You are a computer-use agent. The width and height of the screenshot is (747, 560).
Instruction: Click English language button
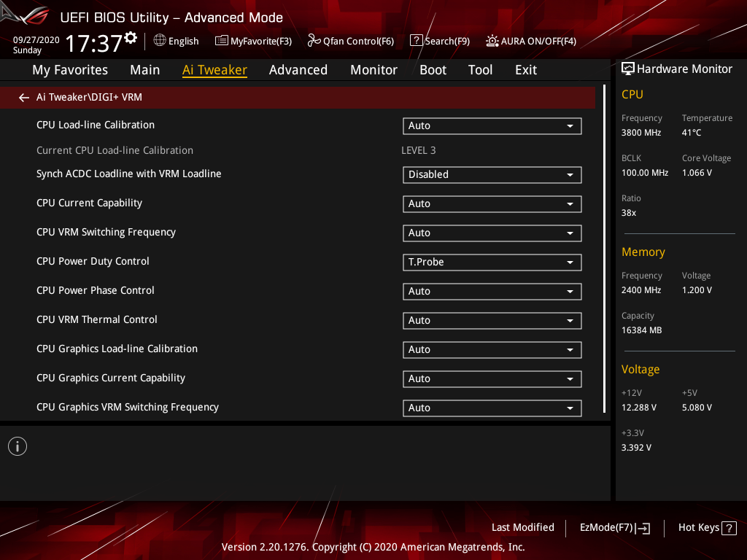click(x=183, y=42)
